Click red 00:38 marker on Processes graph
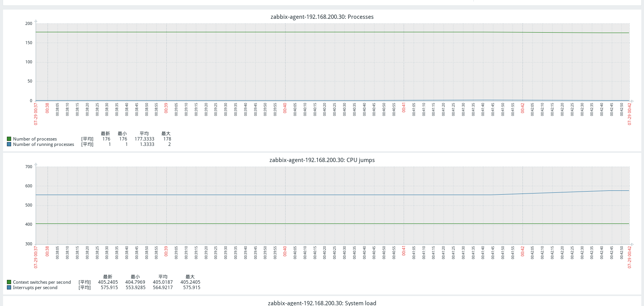Image resolution: width=644 pixels, height=306 pixels. coord(48,108)
